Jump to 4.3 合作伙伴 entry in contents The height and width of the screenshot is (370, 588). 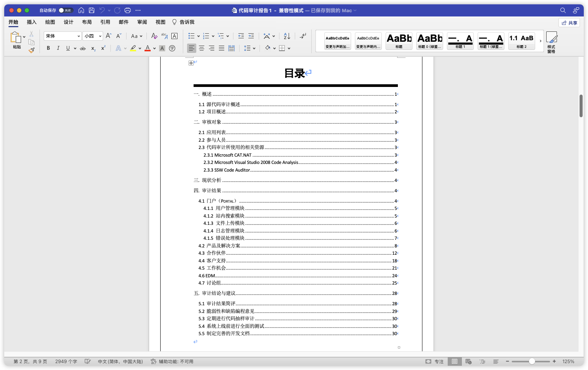coord(216,253)
